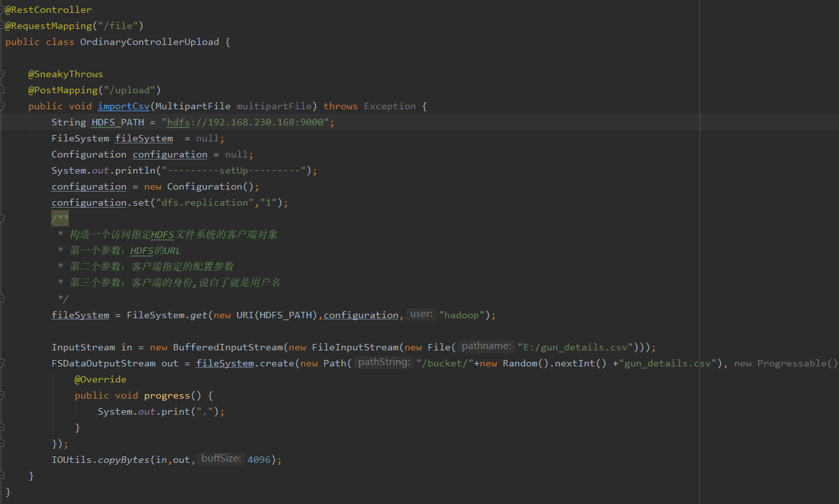Screen dimensions: 839x504
Task: Click the comment line 构造一个访问指定HDFS文件系统的客户端对象
Action: [174, 235]
